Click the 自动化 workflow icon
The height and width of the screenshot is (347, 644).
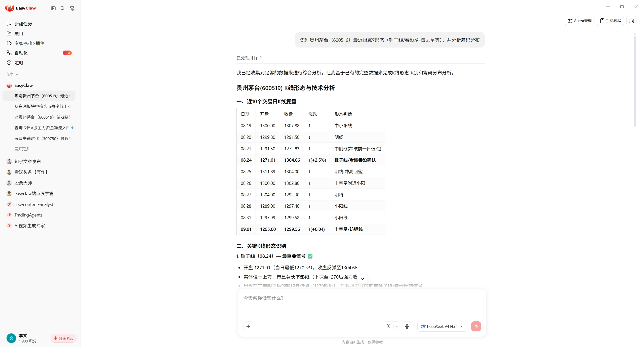[9, 53]
